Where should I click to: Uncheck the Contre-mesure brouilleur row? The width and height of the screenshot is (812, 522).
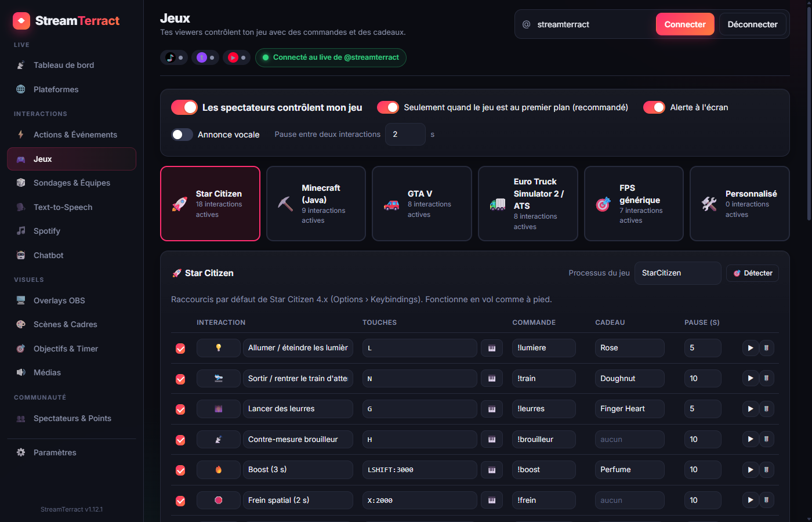tap(180, 440)
